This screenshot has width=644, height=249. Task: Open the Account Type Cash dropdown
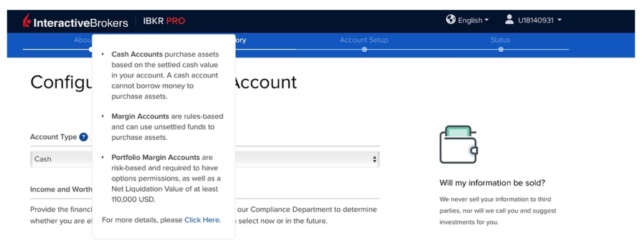coord(204,159)
